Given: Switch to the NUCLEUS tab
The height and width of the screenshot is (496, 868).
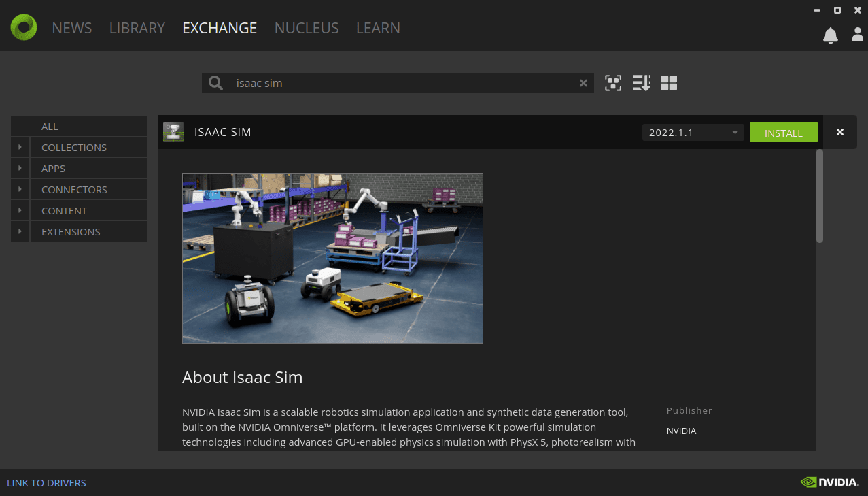Looking at the screenshot, I should (x=307, y=28).
